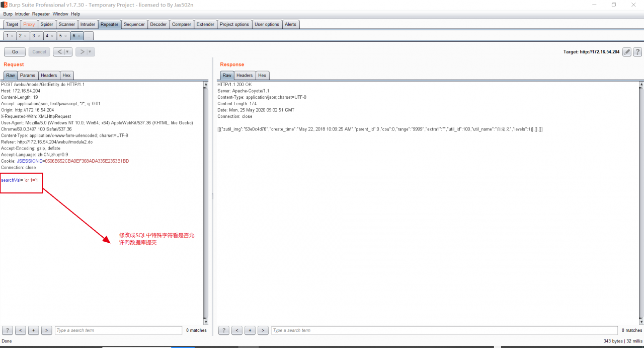Click request search help question button
This screenshot has height=348, width=644.
point(8,330)
